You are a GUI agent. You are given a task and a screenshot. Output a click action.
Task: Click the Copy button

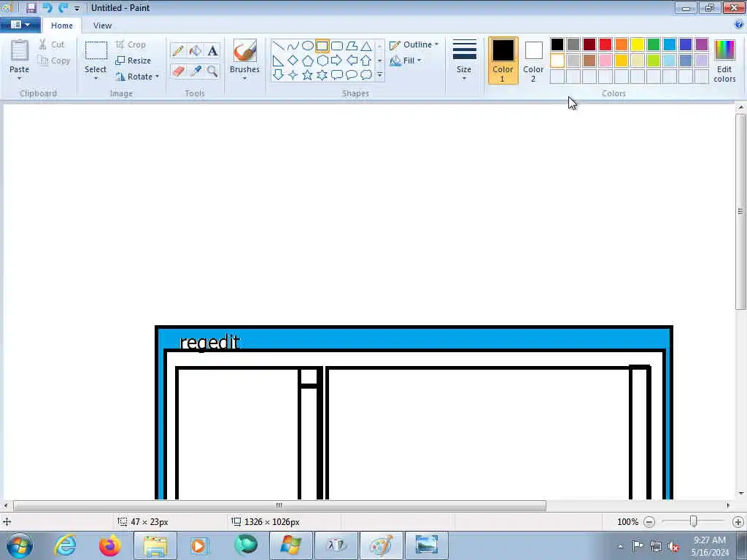(54, 61)
